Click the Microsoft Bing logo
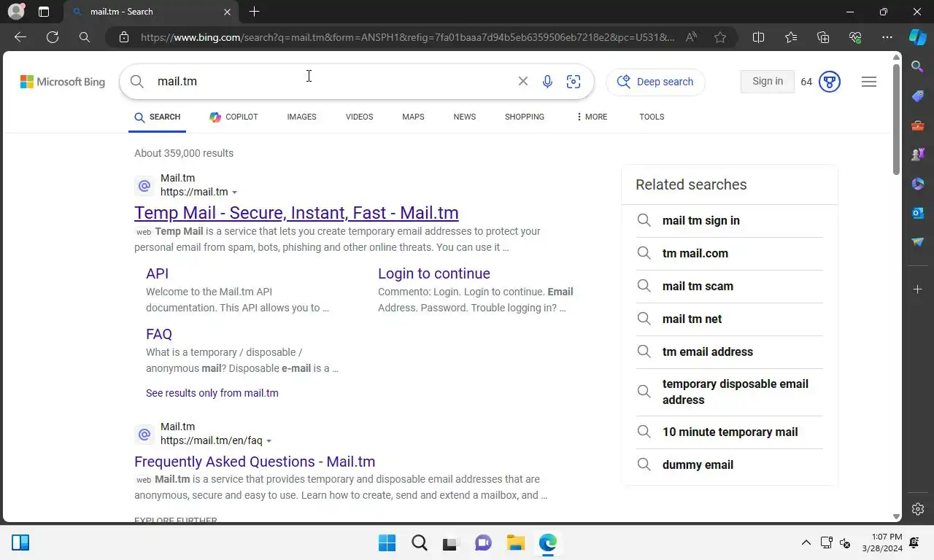The image size is (934, 560). click(63, 82)
